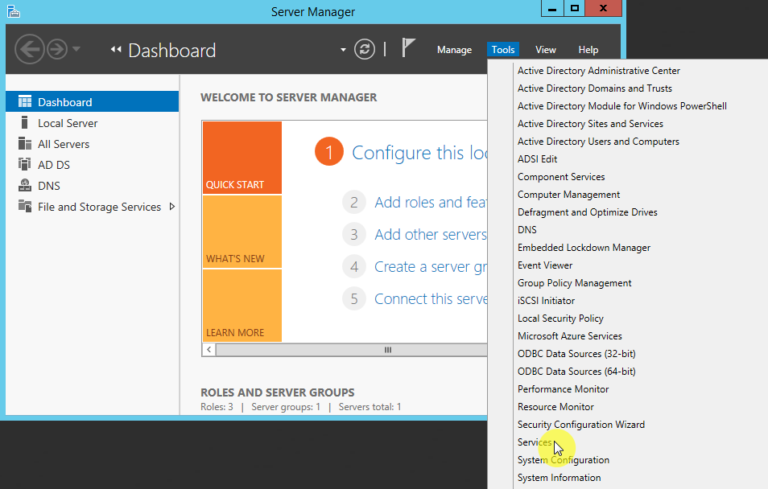Open Active Directory Administrative Center
The image size is (768, 489).
click(x=599, y=71)
